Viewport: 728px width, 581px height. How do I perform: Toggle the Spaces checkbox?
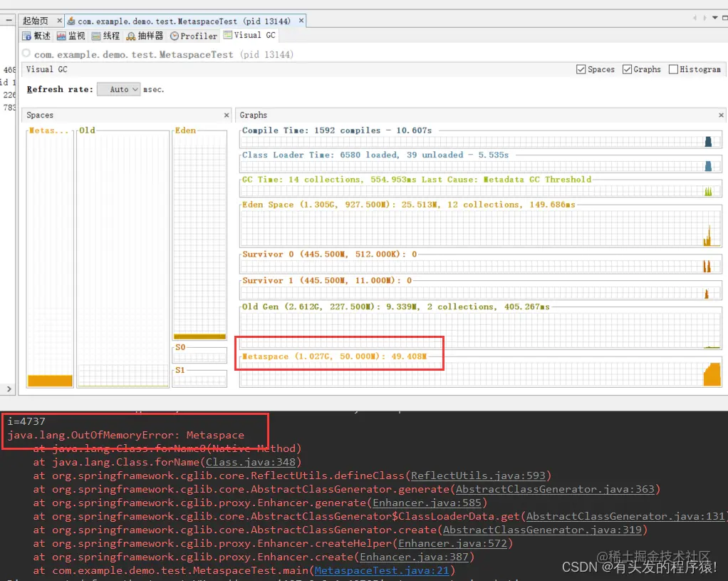coord(581,69)
